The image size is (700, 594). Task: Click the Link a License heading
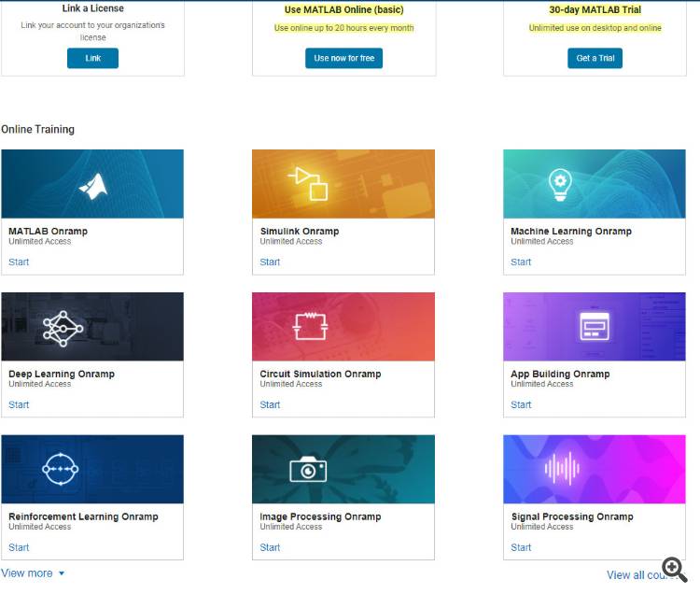[92, 8]
